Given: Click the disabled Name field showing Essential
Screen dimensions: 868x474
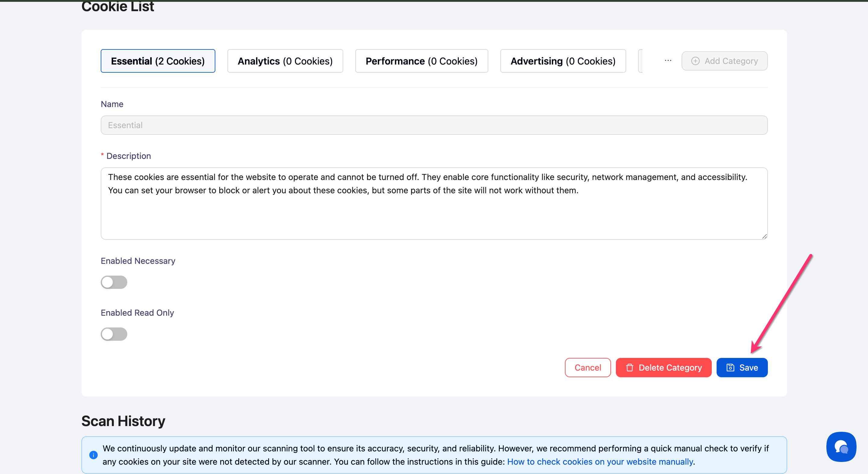Looking at the screenshot, I should pos(434,125).
